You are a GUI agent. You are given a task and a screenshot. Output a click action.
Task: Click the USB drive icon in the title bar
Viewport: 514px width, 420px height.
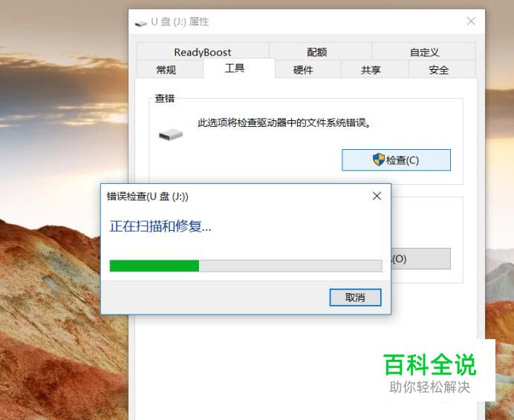tap(141, 23)
